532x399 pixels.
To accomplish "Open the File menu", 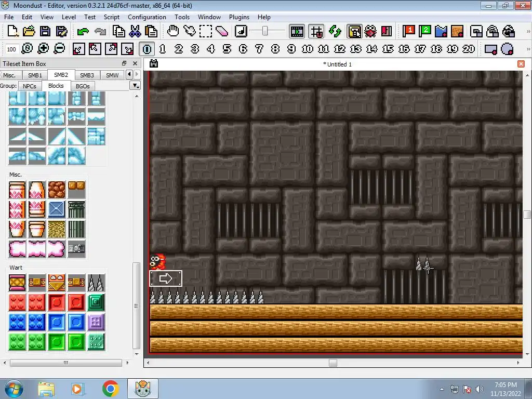I will pos(9,17).
